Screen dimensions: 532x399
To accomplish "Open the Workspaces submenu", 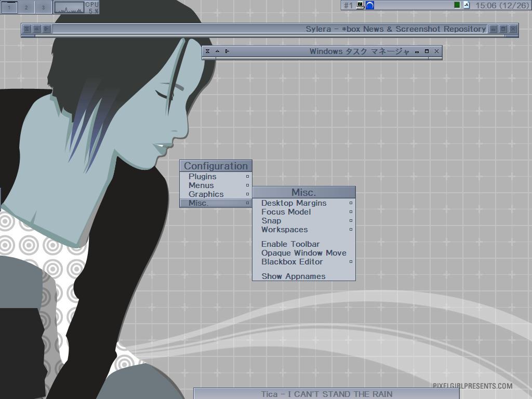I will (x=303, y=229).
